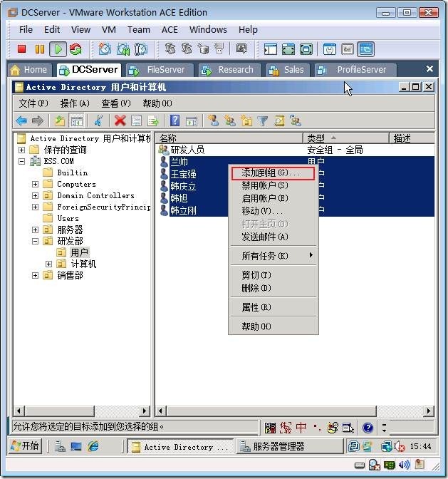
Task: Take a snapshot using VMware clock icon
Action: [x=105, y=49]
